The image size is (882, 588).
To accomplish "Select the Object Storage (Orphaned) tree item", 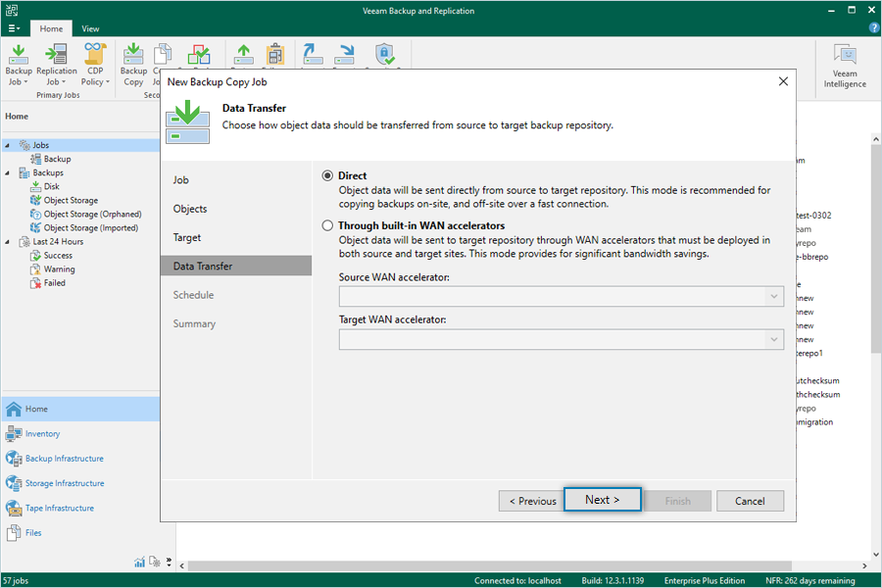I will (93, 215).
